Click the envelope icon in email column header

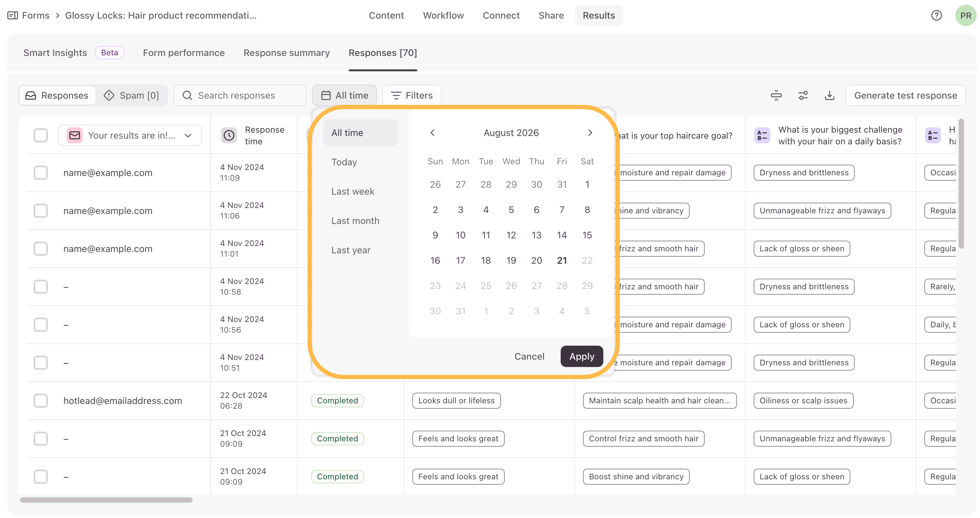click(x=75, y=135)
